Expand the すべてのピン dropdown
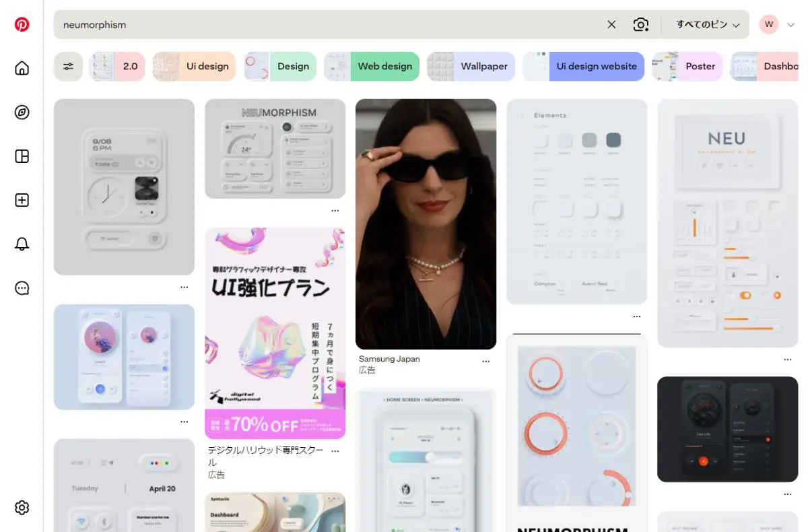Image resolution: width=808 pixels, height=532 pixels. [708, 25]
